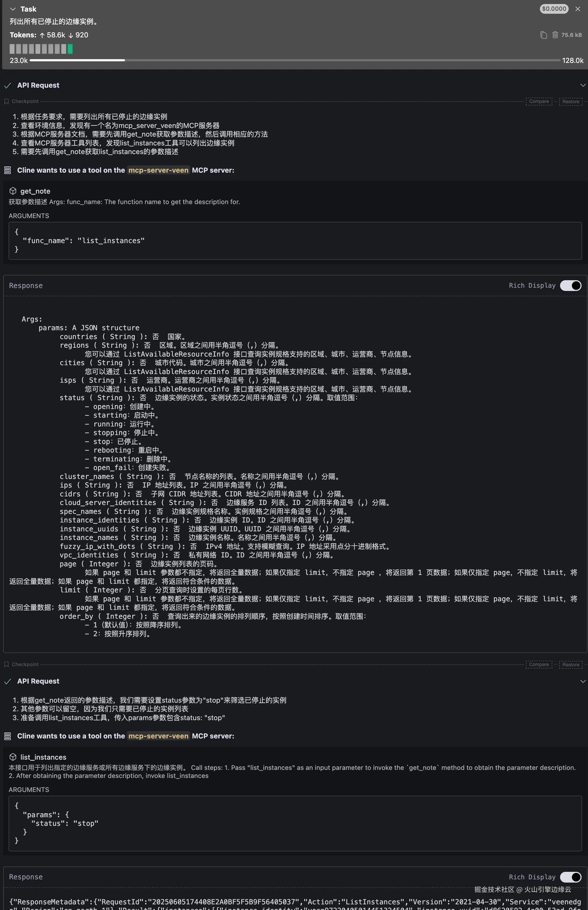The width and height of the screenshot is (588, 910).
Task: Click the first Restore button
Action: point(571,101)
